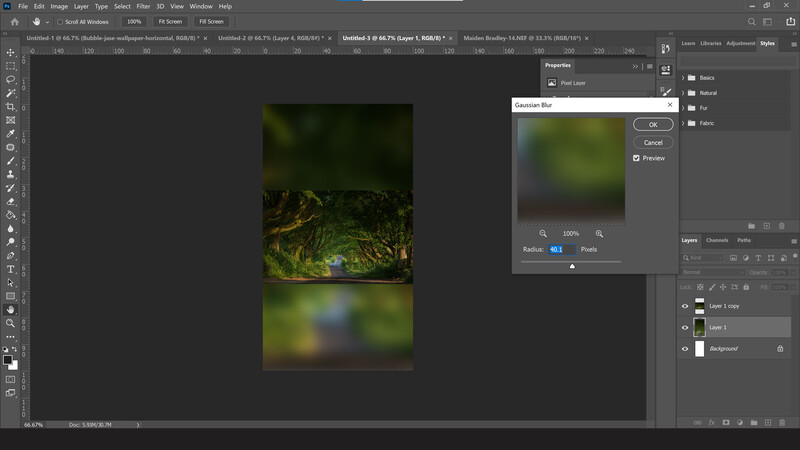Viewport: 800px width, 450px height.
Task: Expand the Fur styles folder
Action: click(683, 108)
